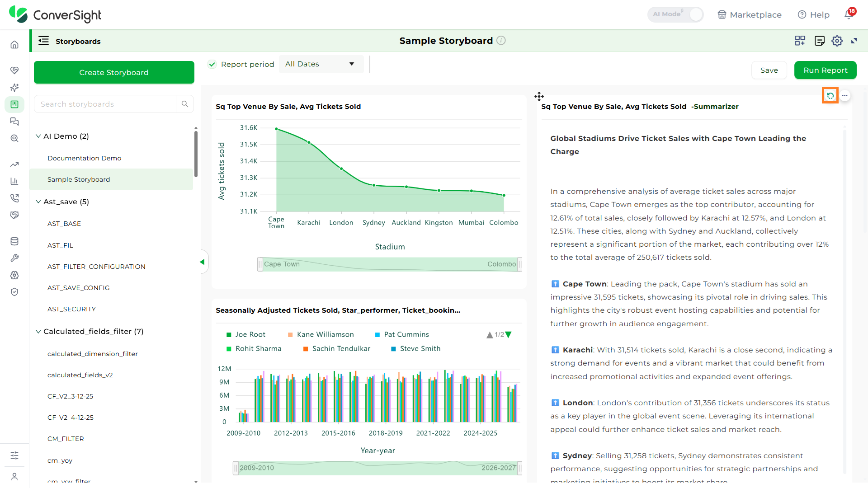Click the Search storyboards input field
This screenshot has width=868, height=488.
click(105, 104)
